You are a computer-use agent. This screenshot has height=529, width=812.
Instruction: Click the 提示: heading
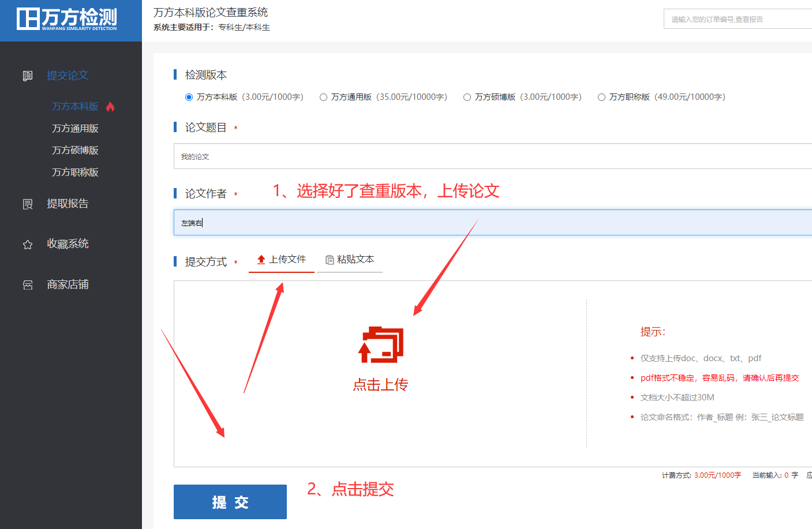coord(653,332)
